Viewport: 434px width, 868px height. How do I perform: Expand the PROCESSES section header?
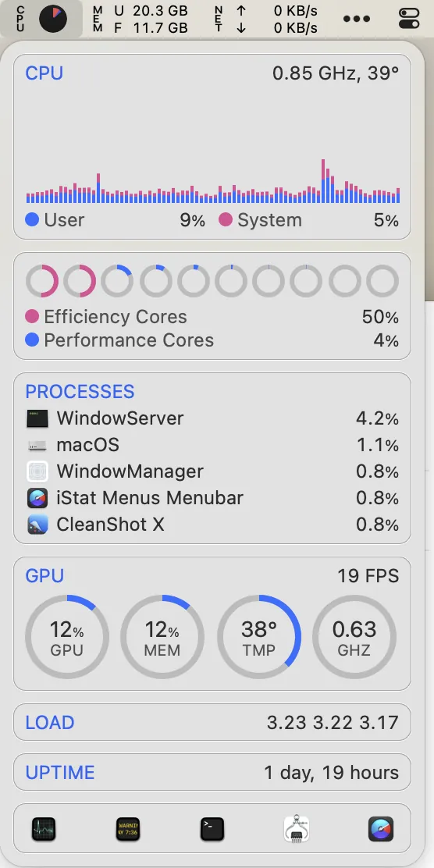coord(80,391)
